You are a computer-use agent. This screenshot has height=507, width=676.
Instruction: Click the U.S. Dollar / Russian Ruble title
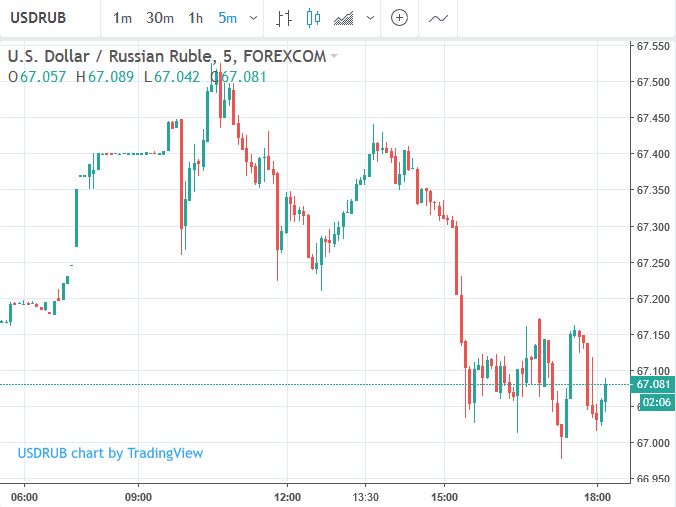(110, 56)
